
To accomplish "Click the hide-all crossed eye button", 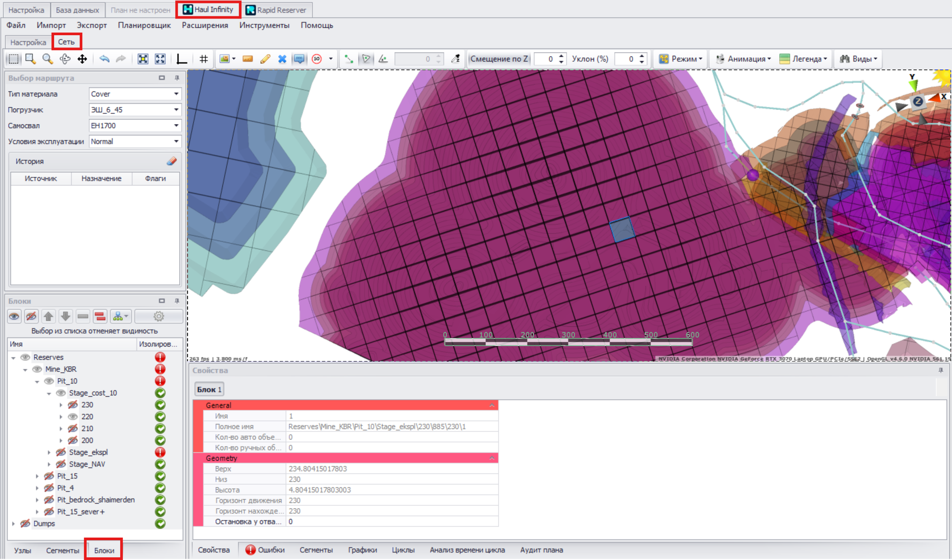I will coord(31,316).
